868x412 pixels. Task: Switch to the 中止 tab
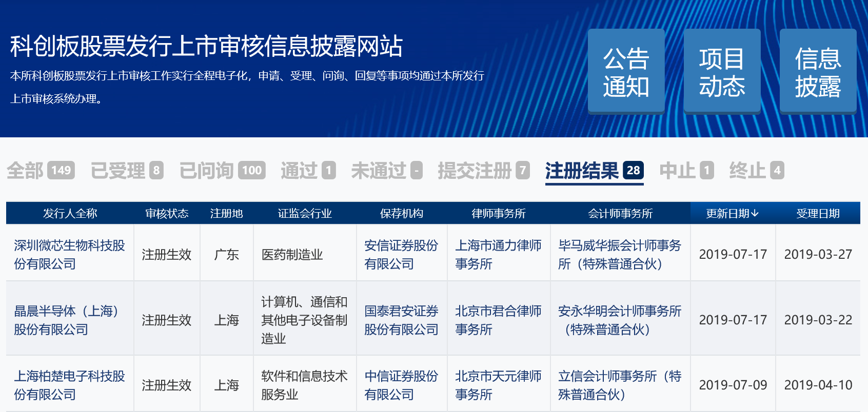coord(686,171)
